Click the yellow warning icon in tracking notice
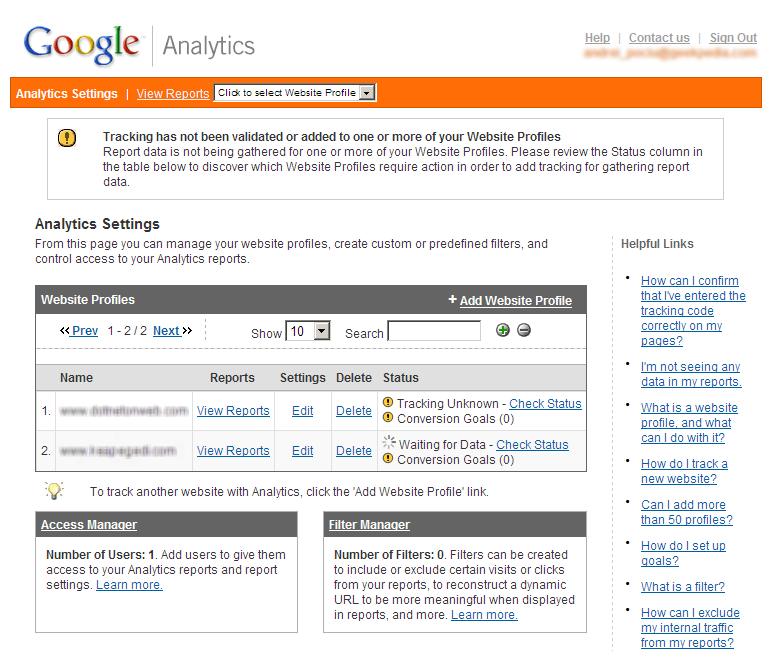 67,138
